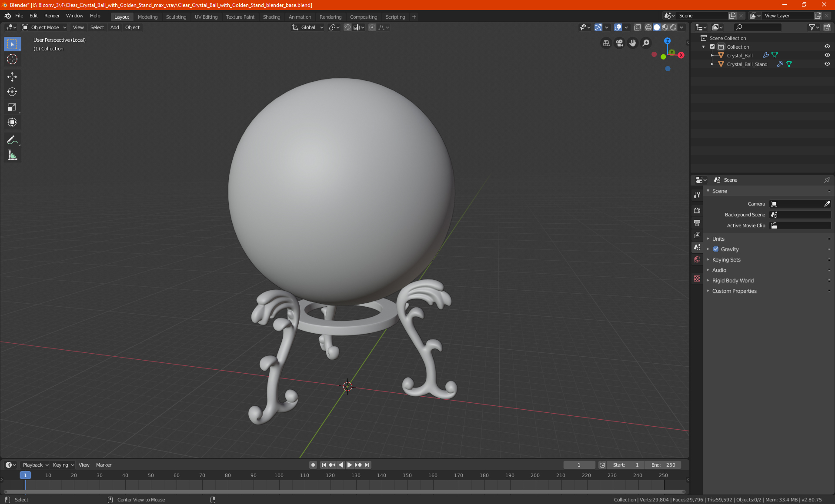Toggle camera view icon

pyautogui.click(x=620, y=43)
